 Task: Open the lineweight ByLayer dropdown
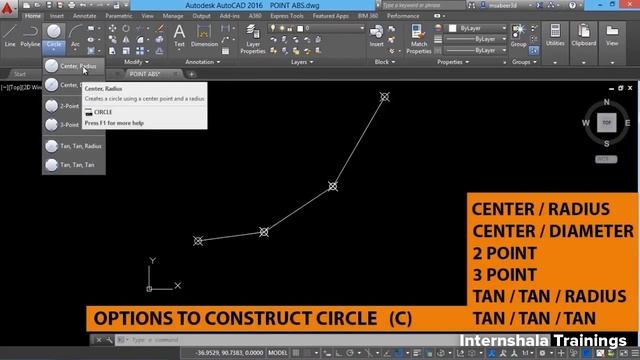coord(476,39)
